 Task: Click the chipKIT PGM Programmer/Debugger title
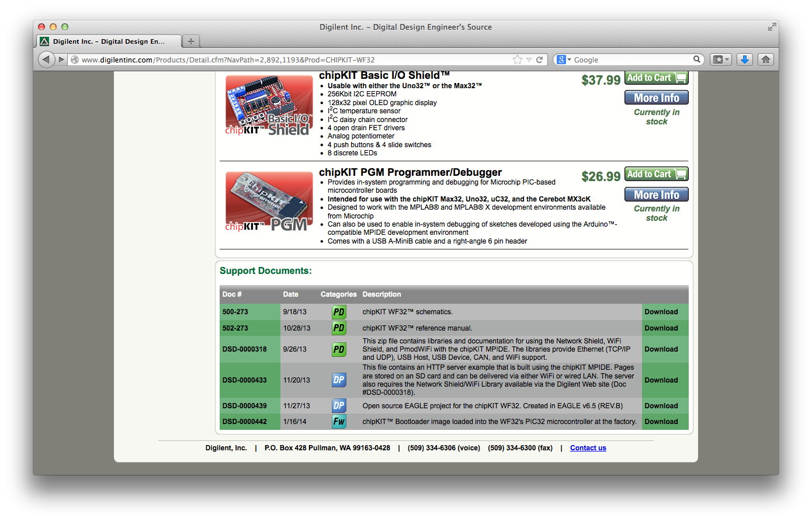(x=410, y=172)
